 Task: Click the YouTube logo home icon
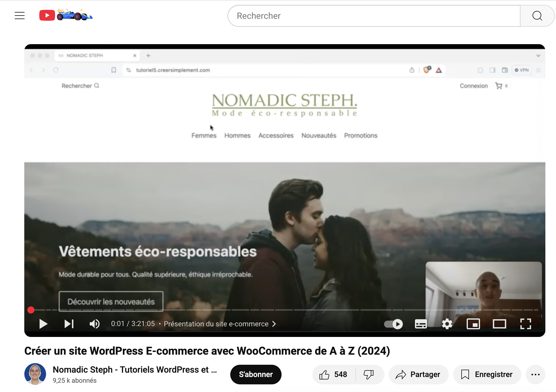[x=47, y=15]
